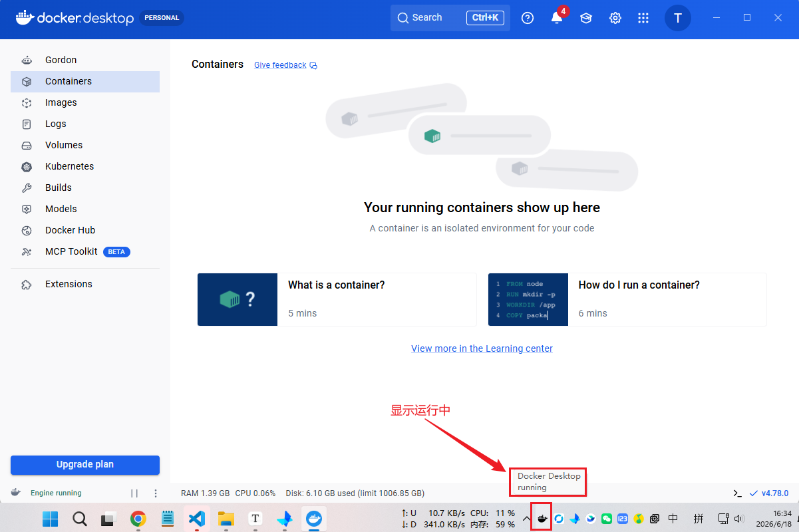Open Extensions in the sidebar

(x=85, y=284)
